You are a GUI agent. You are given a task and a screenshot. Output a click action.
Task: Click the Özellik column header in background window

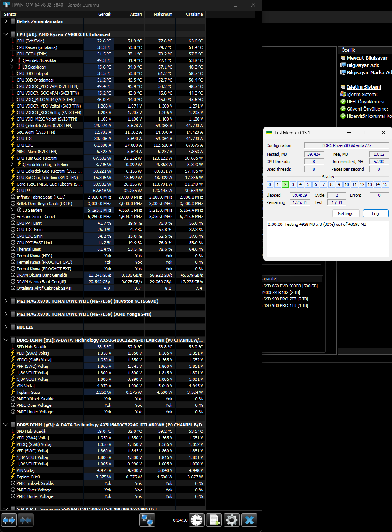pyautogui.click(x=365, y=50)
